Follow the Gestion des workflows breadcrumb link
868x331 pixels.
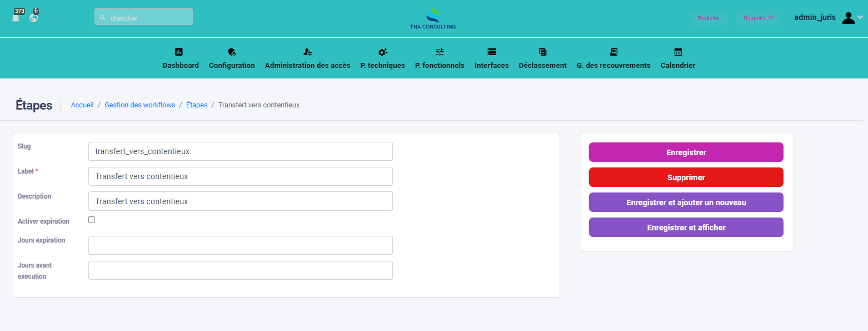[140, 105]
